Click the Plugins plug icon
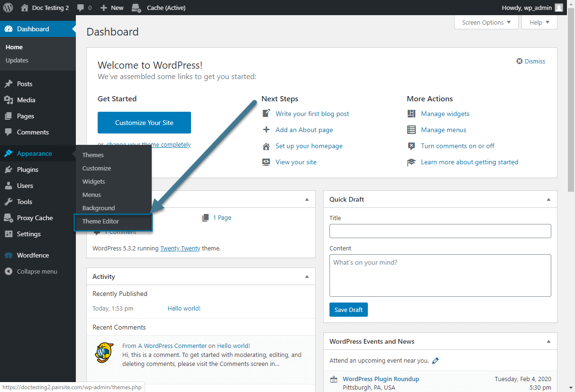Screen dimensions: 575x392 coord(9,169)
